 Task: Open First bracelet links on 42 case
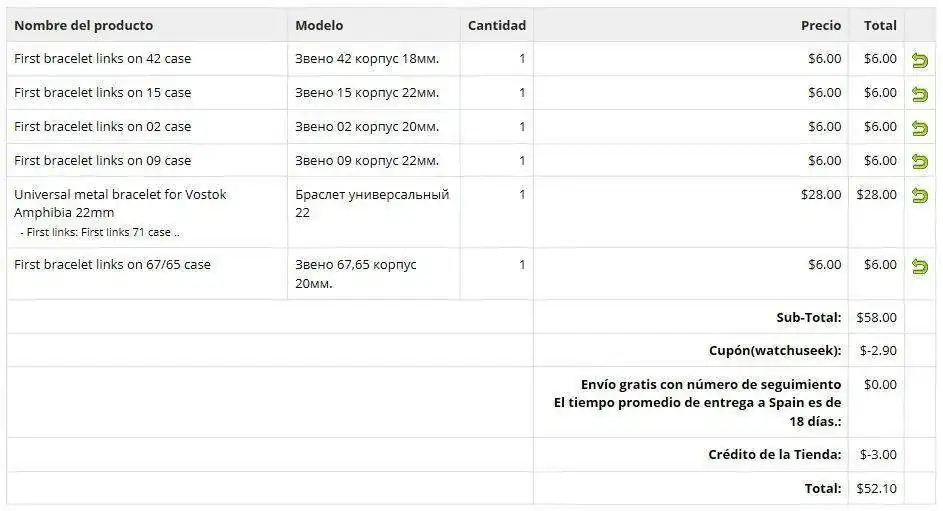pos(102,59)
